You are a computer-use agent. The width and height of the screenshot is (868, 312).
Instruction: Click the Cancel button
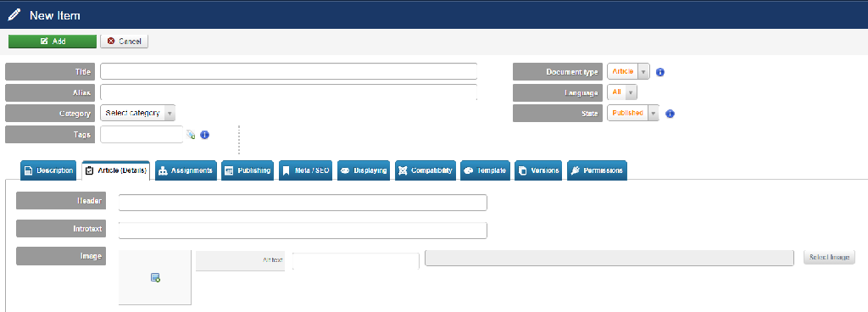[124, 42]
